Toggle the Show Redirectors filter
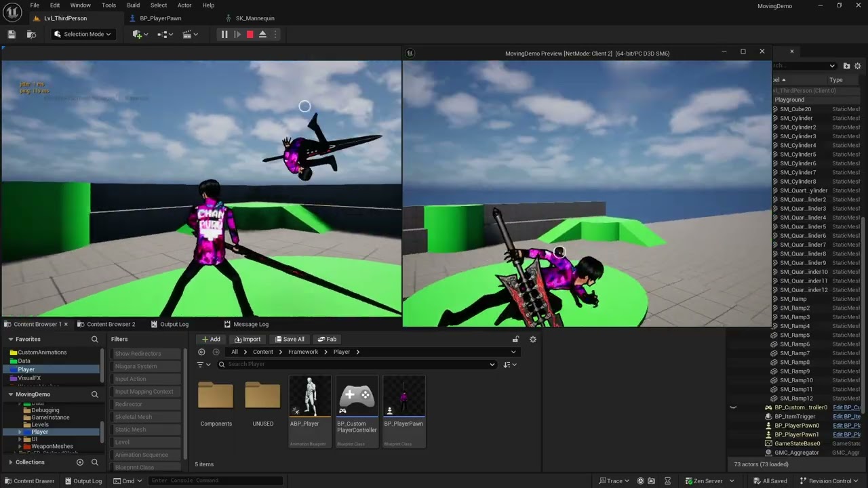Viewport: 868px width, 488px height. pyautogui.click(x=144, y=354)
